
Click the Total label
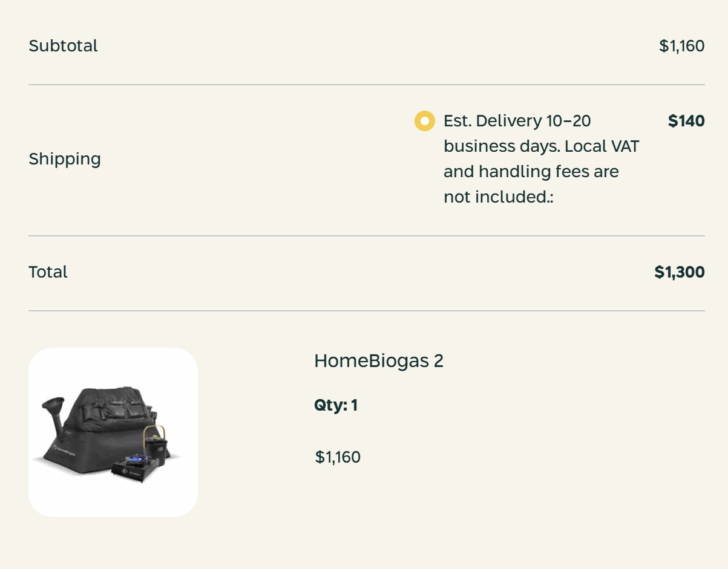tap(48, 272)
